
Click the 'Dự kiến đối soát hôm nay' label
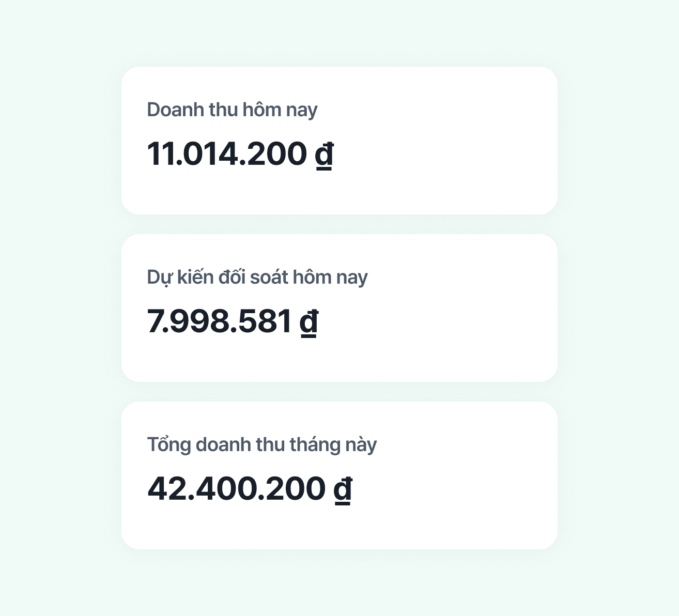click(257, 278)
